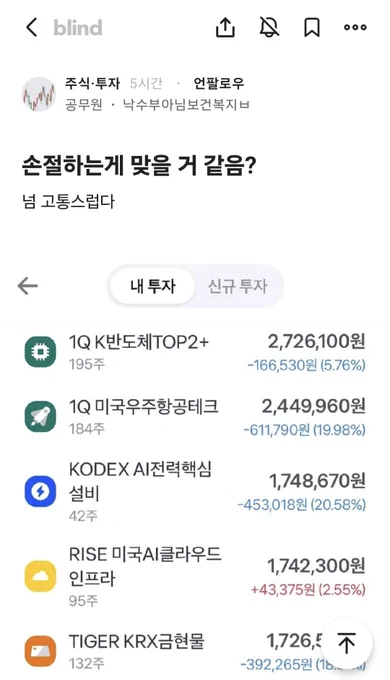Tap the share upload icon

tap(225, 27)
